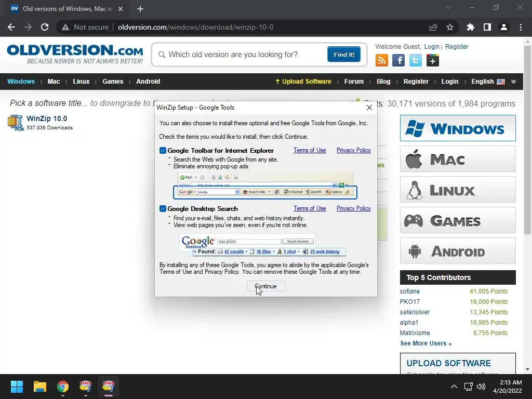This screenshot has height=399, width=532.
Task: Close the OldVersion browser tab
Action: coord(121,9)
